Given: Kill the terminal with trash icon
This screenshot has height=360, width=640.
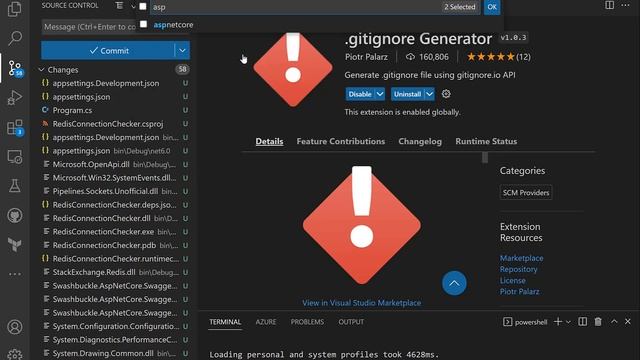Looking at the screenshot, I should coord(598,322).
